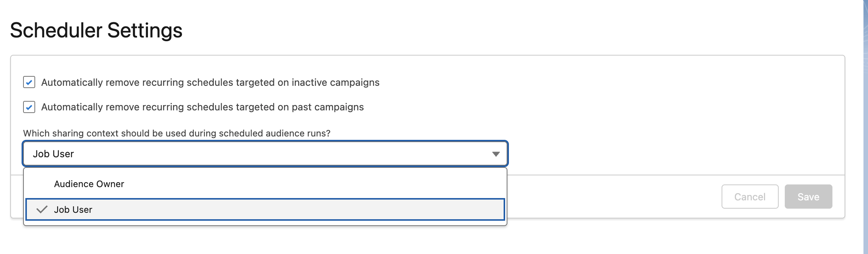The width and height of the screenshot is (868, 254).
Task: Click the inactive campaigns label text
Action: tap(210, 82)
